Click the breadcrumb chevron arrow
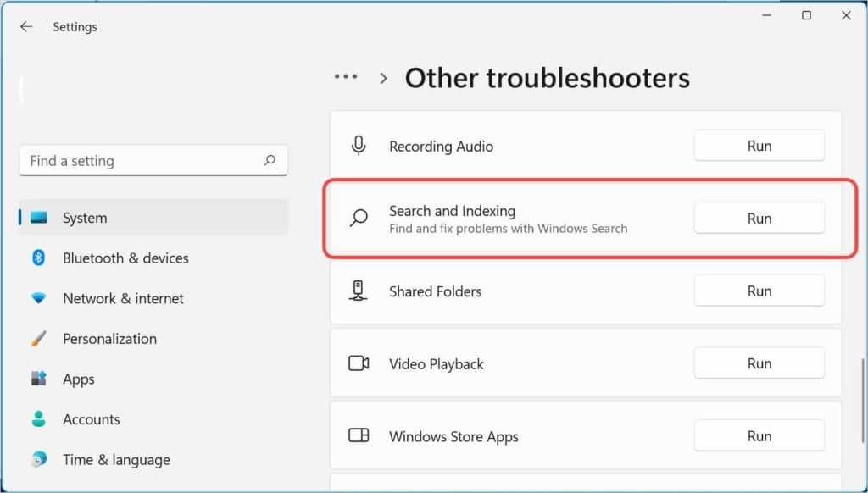Screen dimensions: 868x493 [x=383, y=78]
